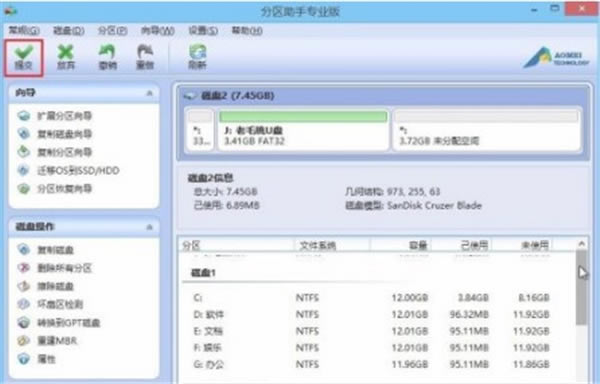Click the SanDisk Cruzer Blade model text
This screenshot has height=384, width=600.
[434, 206]
